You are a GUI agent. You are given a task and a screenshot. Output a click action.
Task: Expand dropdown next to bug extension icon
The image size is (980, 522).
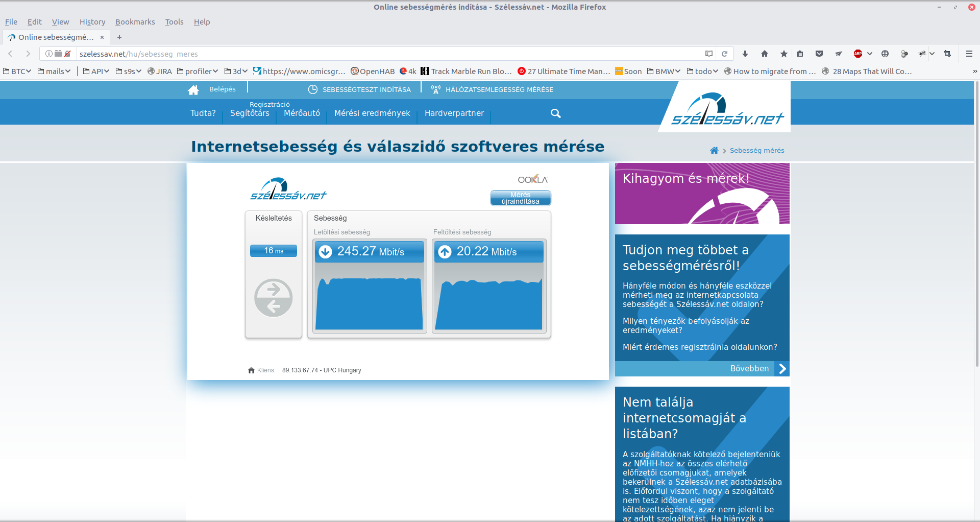pos(932,54)
